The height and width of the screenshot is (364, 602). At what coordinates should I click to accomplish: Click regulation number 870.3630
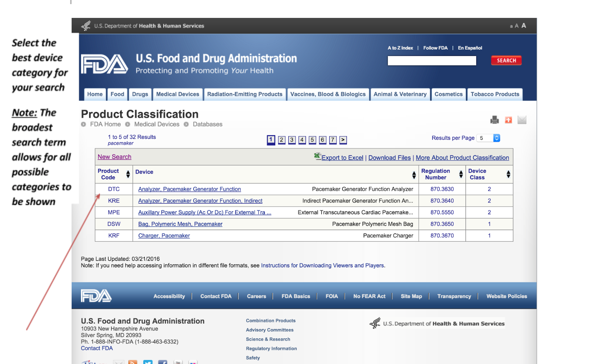click(442, 189)
